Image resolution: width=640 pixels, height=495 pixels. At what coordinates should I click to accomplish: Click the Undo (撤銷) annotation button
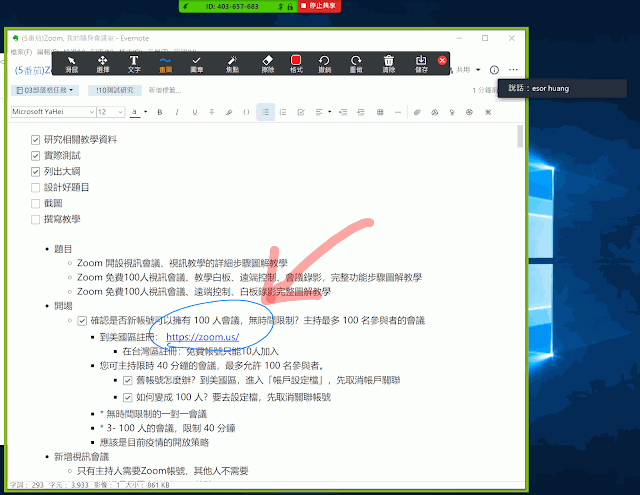pyautogui.click(x=324, y=64)
